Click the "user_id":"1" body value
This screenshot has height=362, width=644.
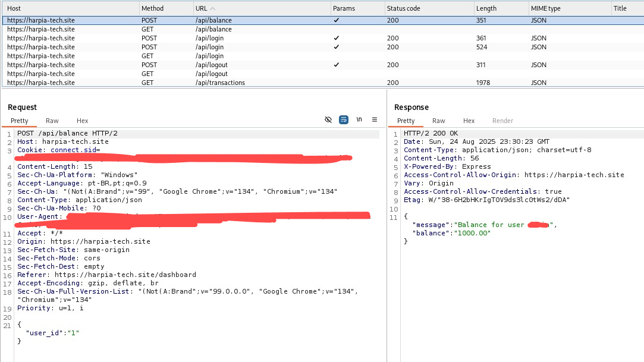(52, 333)
